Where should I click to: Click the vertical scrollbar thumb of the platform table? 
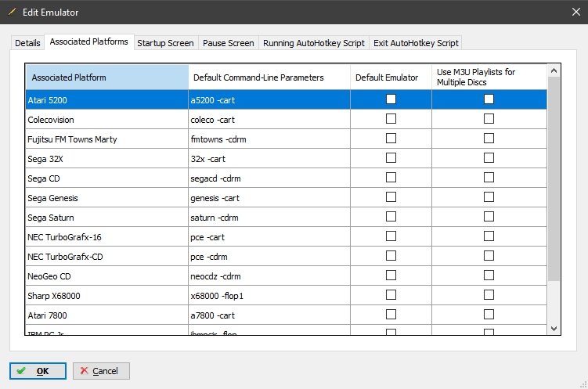coord(554,178)
